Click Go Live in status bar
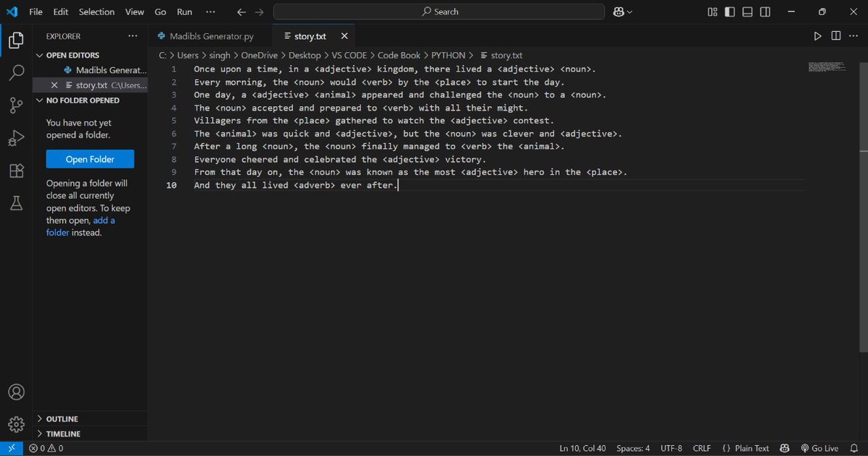Viewport: 868px width, 456px height. [820, 449]
